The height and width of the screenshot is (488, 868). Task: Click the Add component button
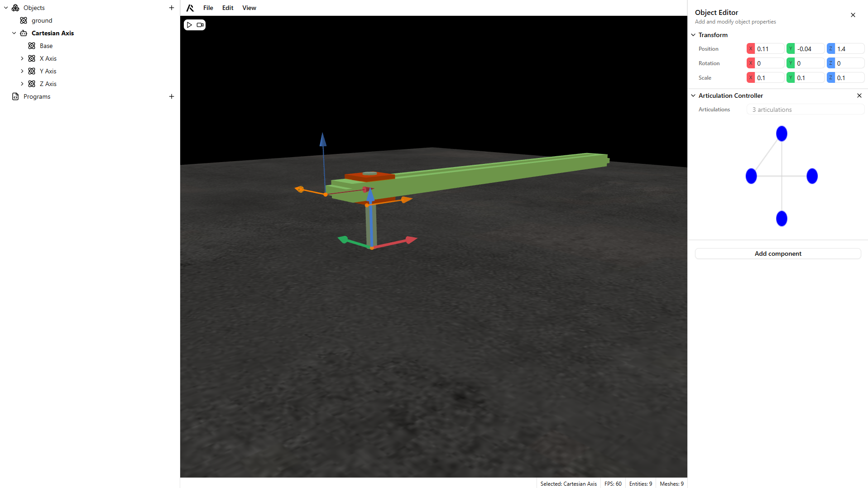pyautogui.click(x=777, y=254)
